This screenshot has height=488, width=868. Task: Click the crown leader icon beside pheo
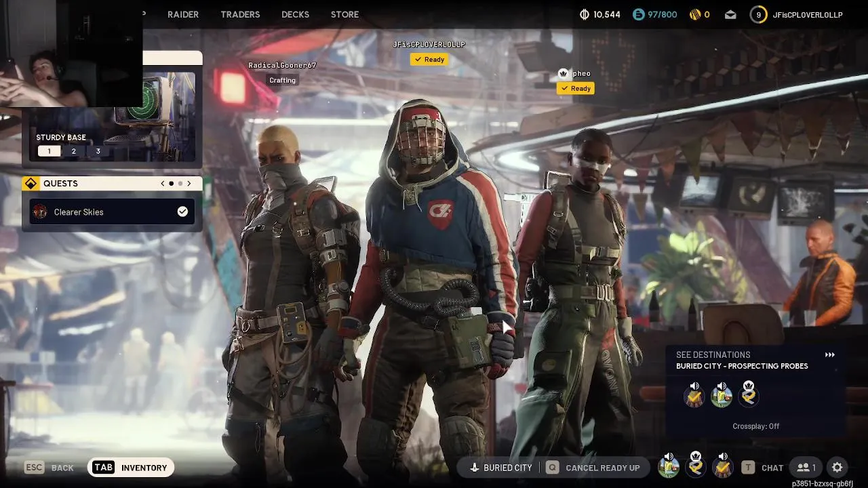pyautogui.click(x=564, y=73)
